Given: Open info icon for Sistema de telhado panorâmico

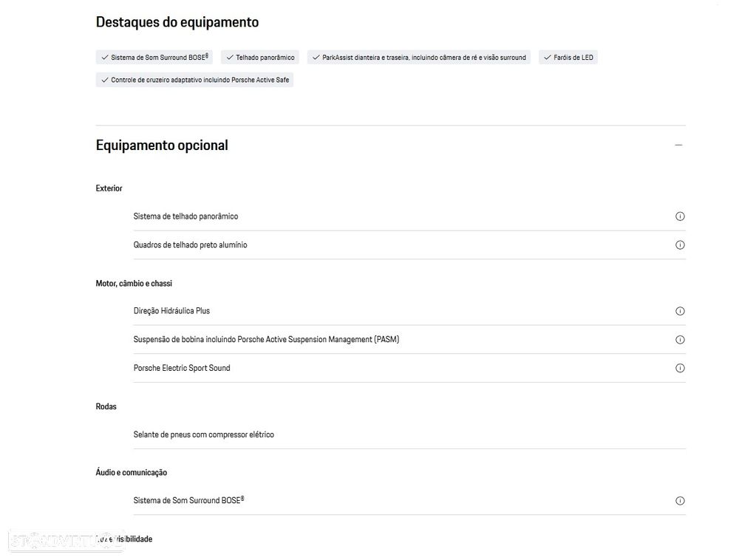Looking at the screenshot, I should [x=680, y=216].
